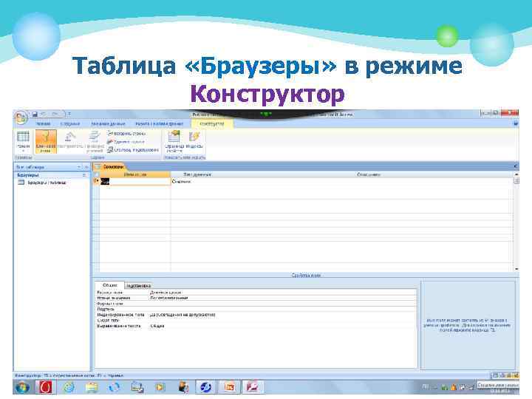
Task: Switch to the Общие properties tab
Action: point(109,285)
